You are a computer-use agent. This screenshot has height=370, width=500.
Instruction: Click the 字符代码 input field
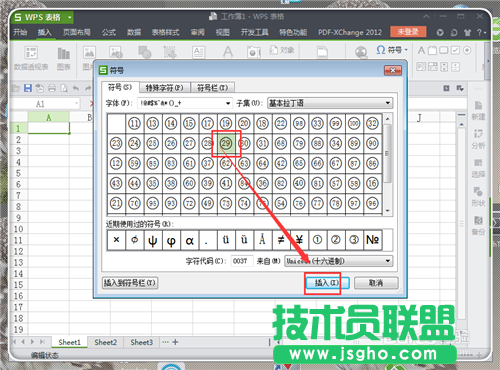[242, 261]
